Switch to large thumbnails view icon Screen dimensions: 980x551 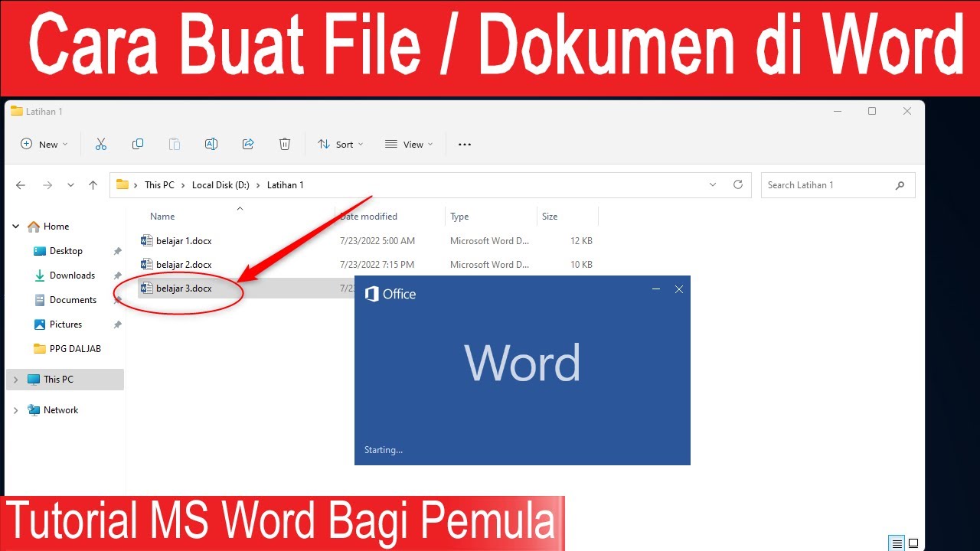(913, 543)
